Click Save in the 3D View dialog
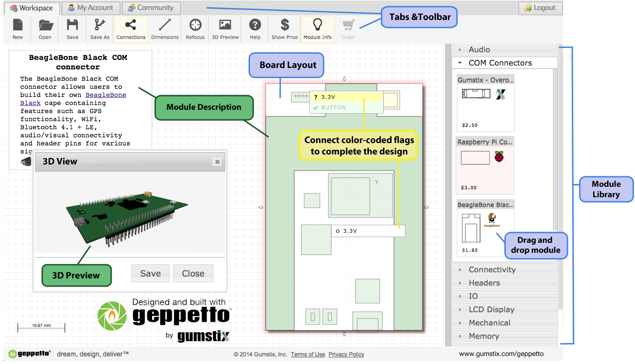 150,273
